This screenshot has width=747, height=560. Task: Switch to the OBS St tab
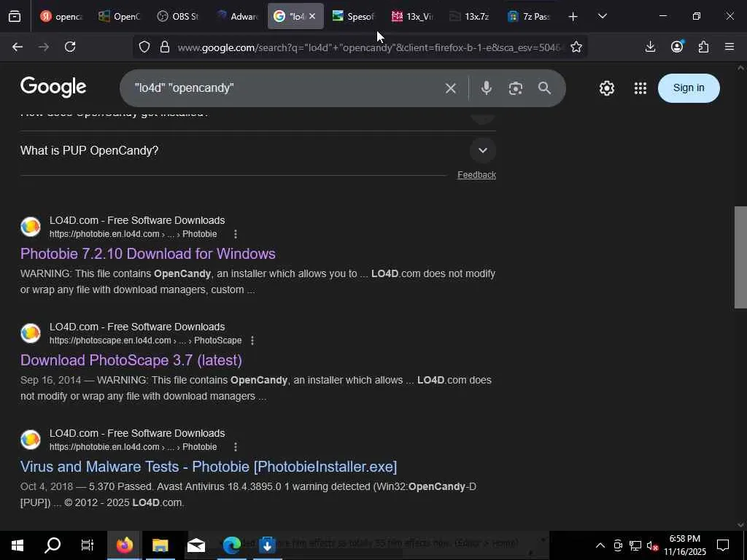tap(178, 16)
